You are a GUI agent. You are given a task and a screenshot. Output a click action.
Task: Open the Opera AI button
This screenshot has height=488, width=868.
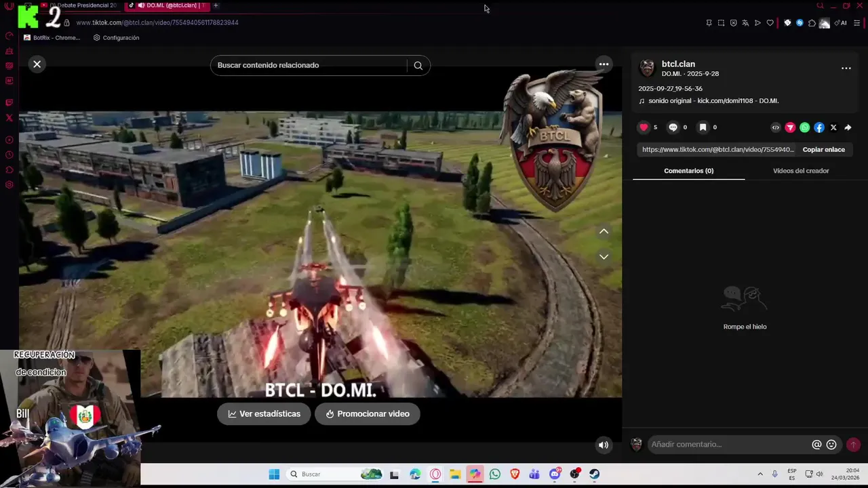[x=841, y=23]
